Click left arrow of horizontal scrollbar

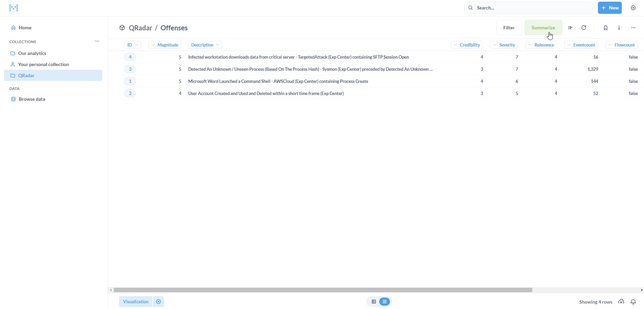point(111,290)
